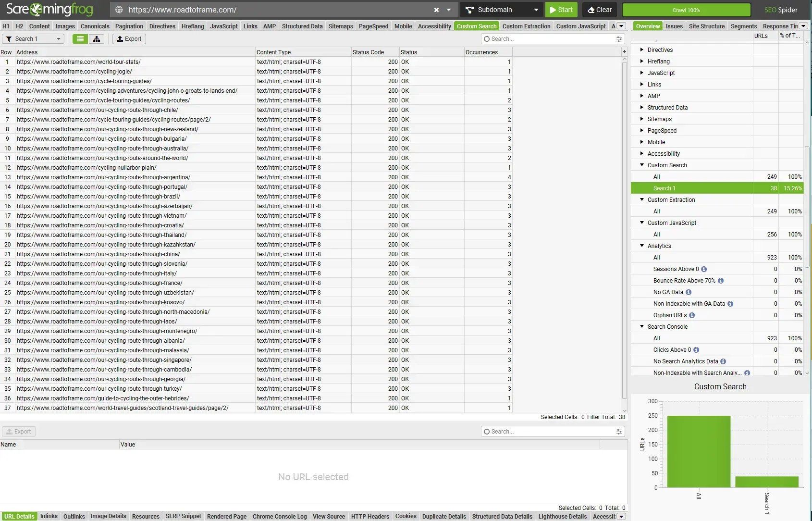The image size is (812, 521).
Task: Switch to the Issues tab
Action: pos(674,26)
